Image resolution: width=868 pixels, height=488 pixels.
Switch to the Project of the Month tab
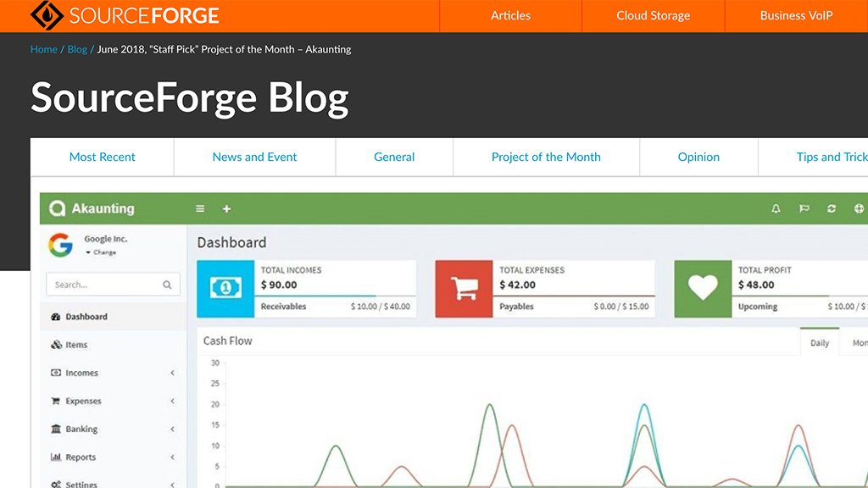pyautogui.click(x=546, y=157)
